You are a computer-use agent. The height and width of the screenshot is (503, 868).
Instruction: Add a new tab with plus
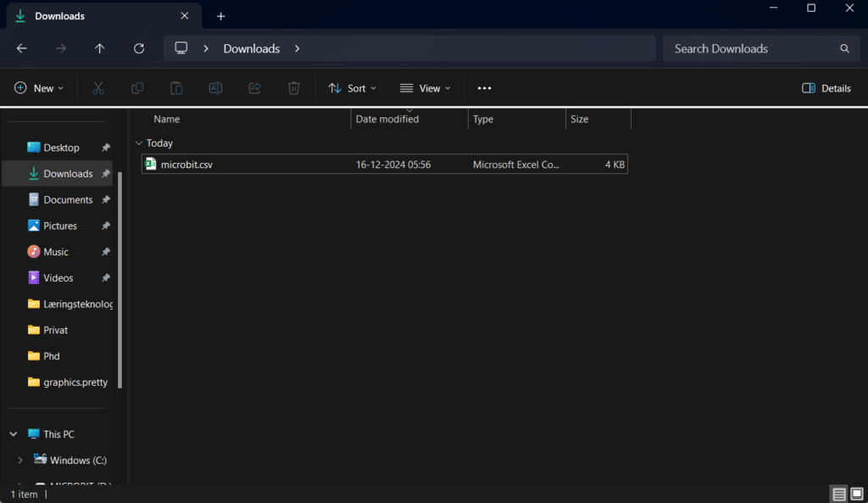[x=221, y=16]
